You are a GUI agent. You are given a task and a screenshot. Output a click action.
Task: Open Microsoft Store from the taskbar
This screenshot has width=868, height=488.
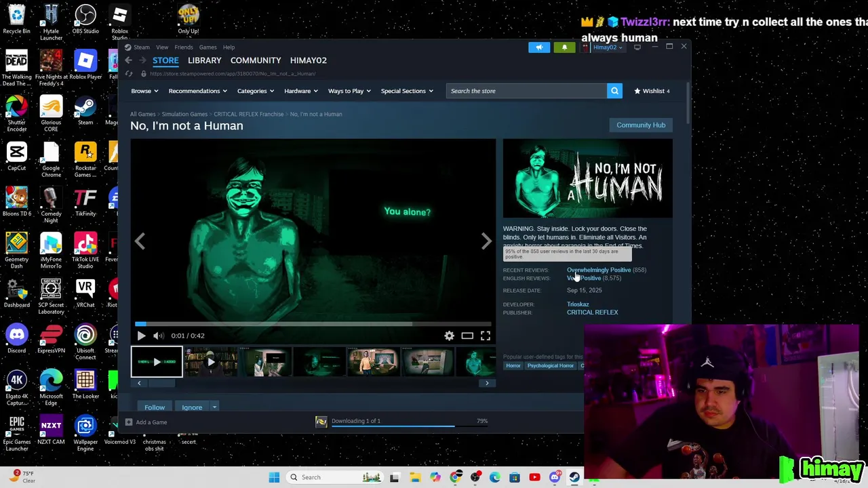tap(515, 477)
